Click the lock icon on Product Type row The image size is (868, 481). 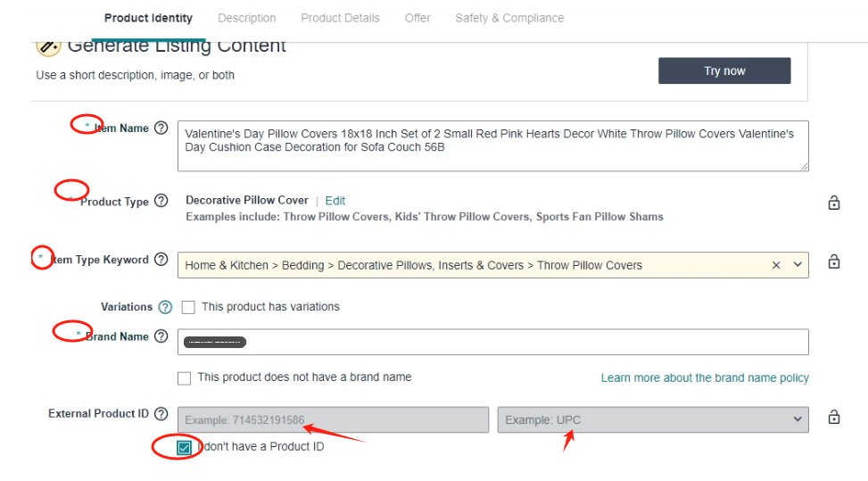tap(834, 203)
